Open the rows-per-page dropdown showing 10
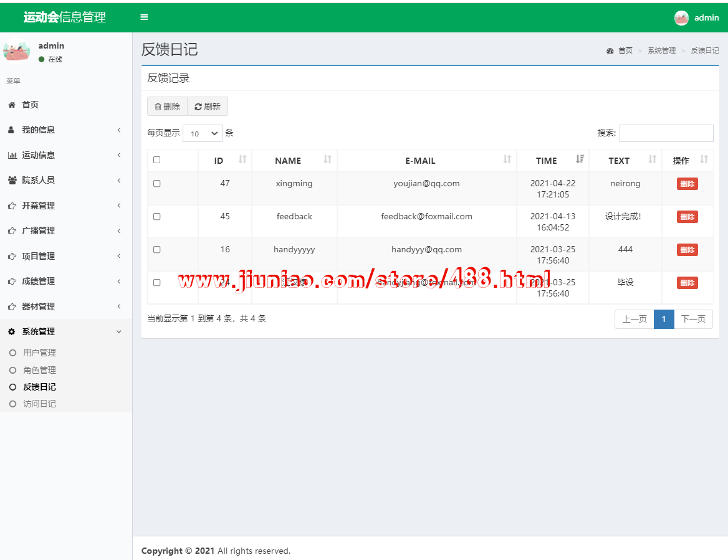728x560 pixels. 203,134
